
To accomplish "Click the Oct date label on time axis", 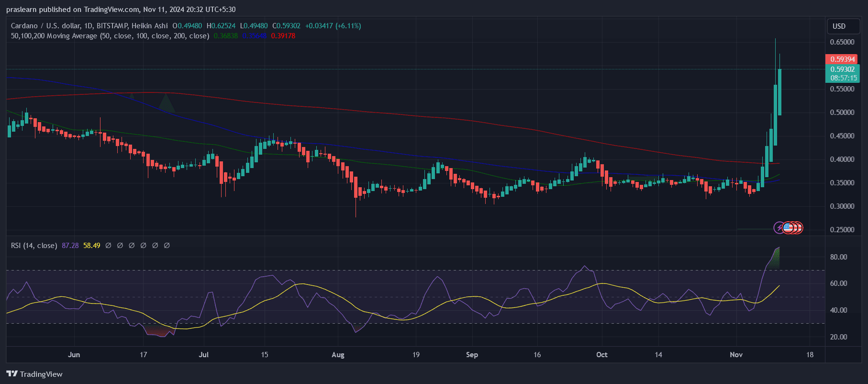I will tap(602, 355).
